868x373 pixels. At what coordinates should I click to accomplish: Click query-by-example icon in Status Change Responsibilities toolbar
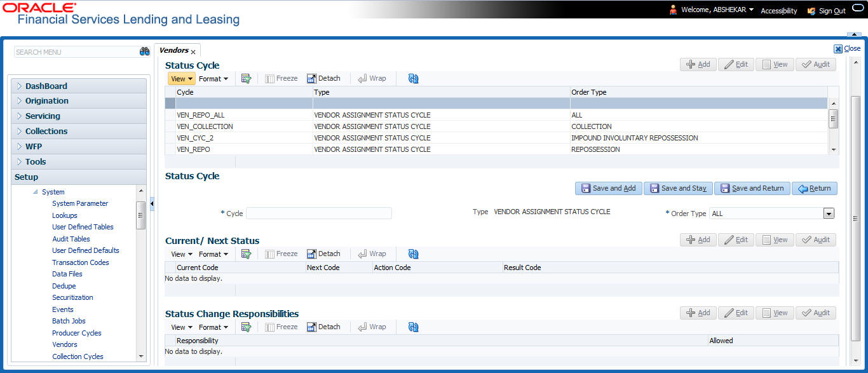click(x=247, y=327)
